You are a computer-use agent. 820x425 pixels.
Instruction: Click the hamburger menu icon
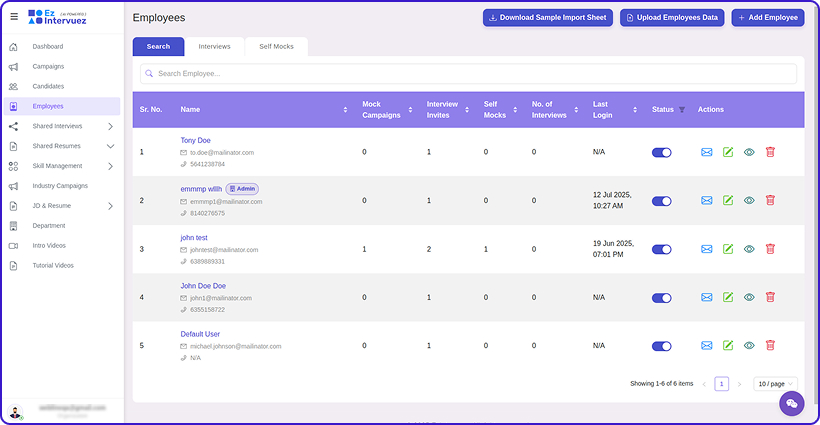tap(14, 16)
